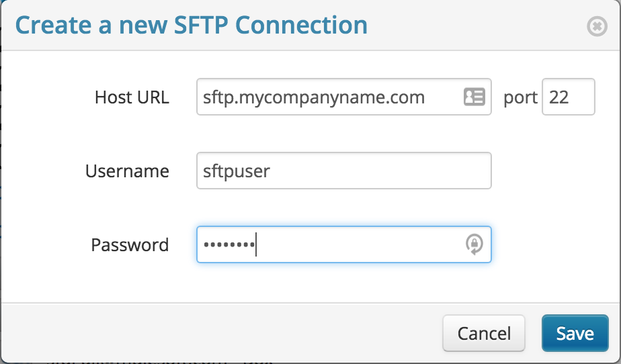
Task: Click the empty footer area left of Cancel
Action: point(222,333)
